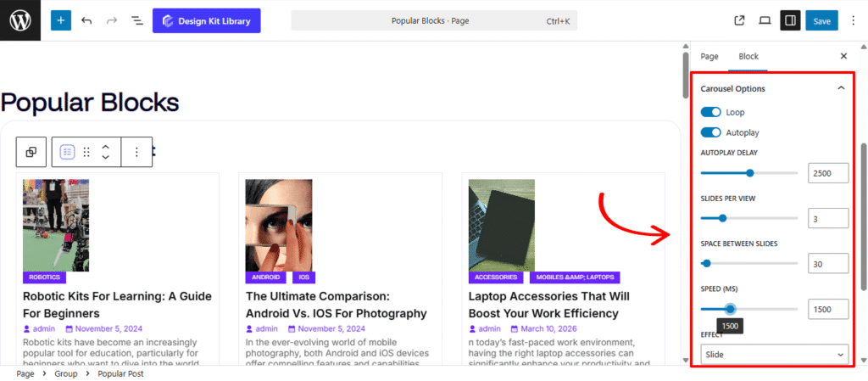Image resolution: width=868 pixels, height=381 pixels.
Task: Undo the last change
Action: point(86,20)
